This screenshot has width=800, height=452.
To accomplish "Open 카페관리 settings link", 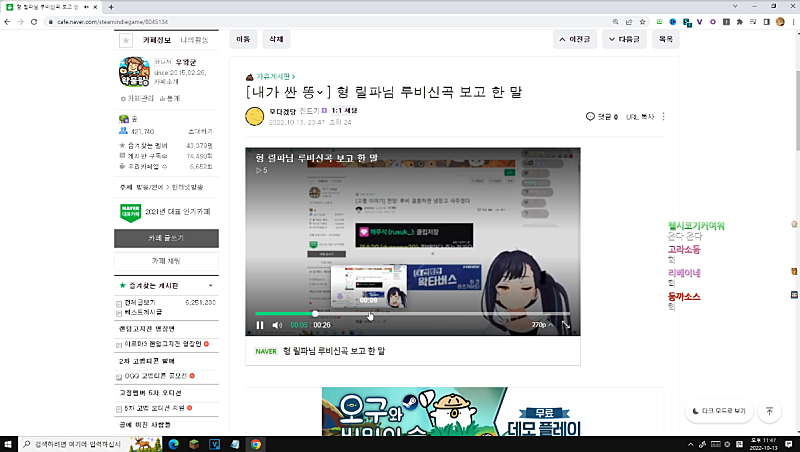I will 137,98.
